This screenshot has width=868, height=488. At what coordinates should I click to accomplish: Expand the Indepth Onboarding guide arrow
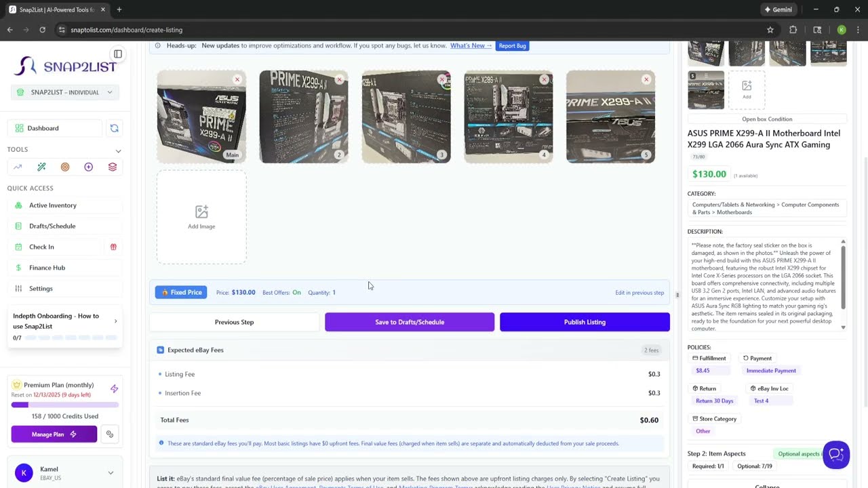point(115,321)
